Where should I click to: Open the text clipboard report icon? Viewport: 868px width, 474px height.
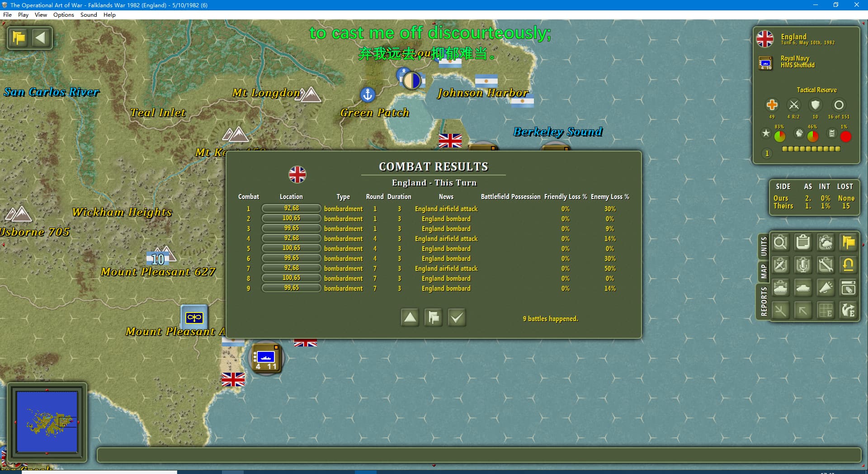[x=803, y=243]
